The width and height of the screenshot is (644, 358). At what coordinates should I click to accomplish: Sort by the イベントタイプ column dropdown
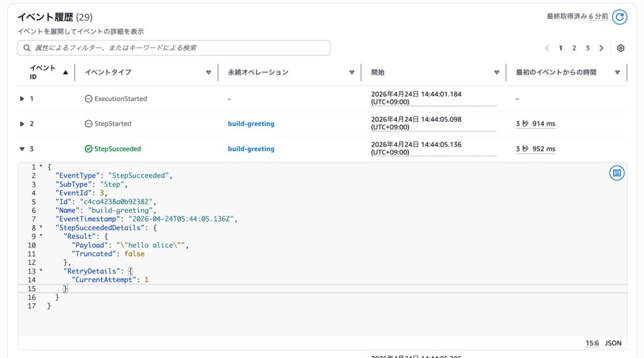pyautogui.click(x=208, y=72)
